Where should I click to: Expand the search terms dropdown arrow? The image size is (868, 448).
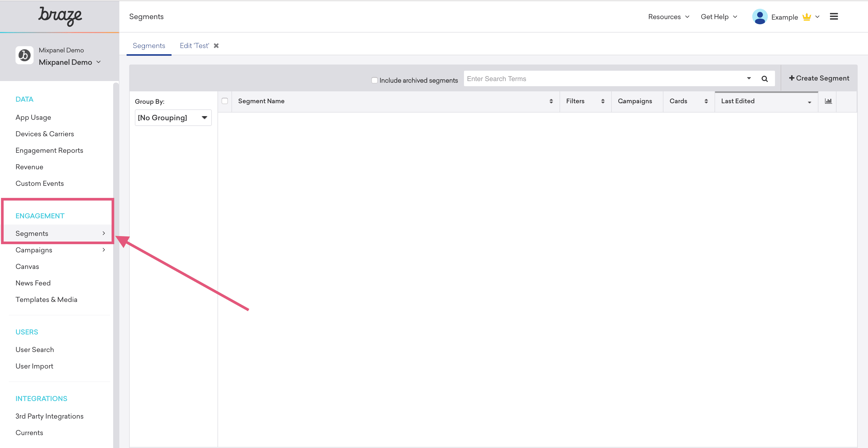749,78
